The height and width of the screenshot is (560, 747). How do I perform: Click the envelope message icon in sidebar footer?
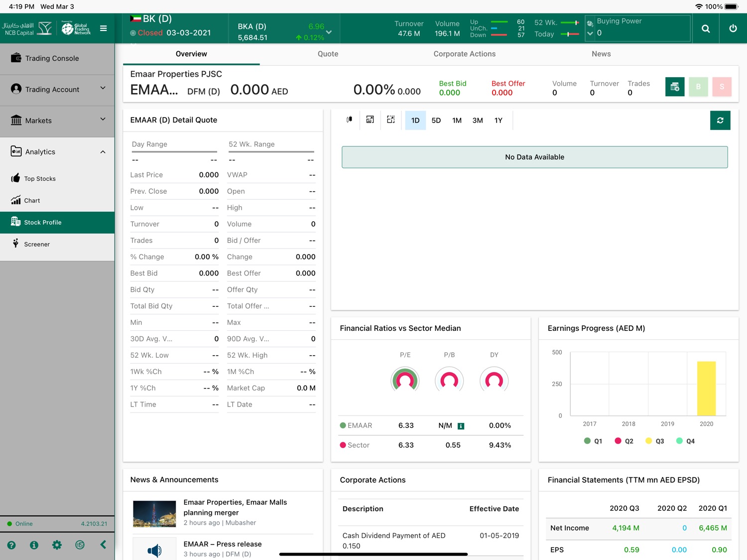pyautogui.click(x=80, y=545)
